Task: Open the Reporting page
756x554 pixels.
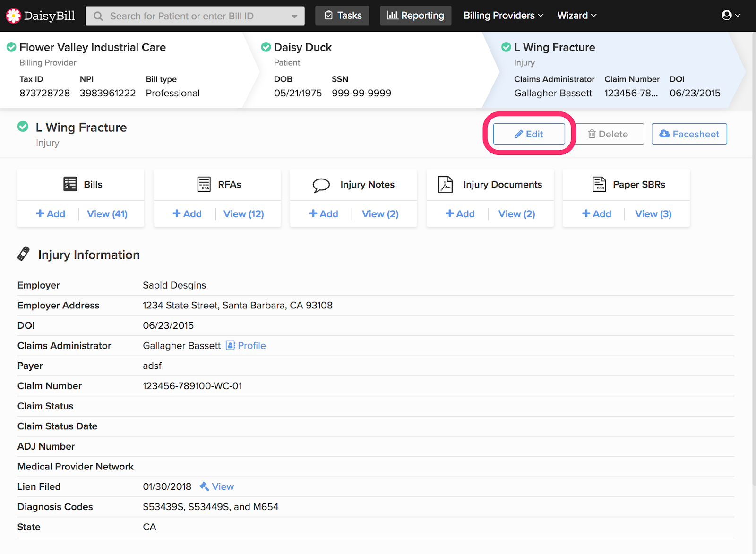Action: [416, 16]
